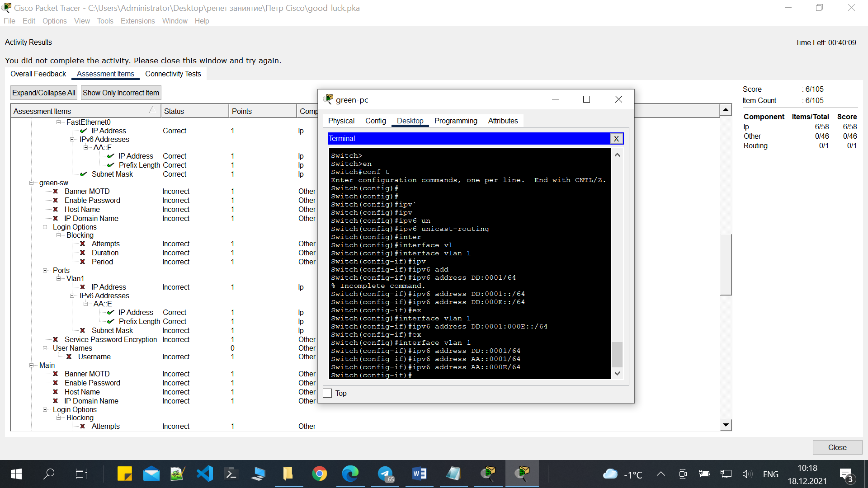Launch Visual Studio Code from the taskbar

tap(205, 474)
